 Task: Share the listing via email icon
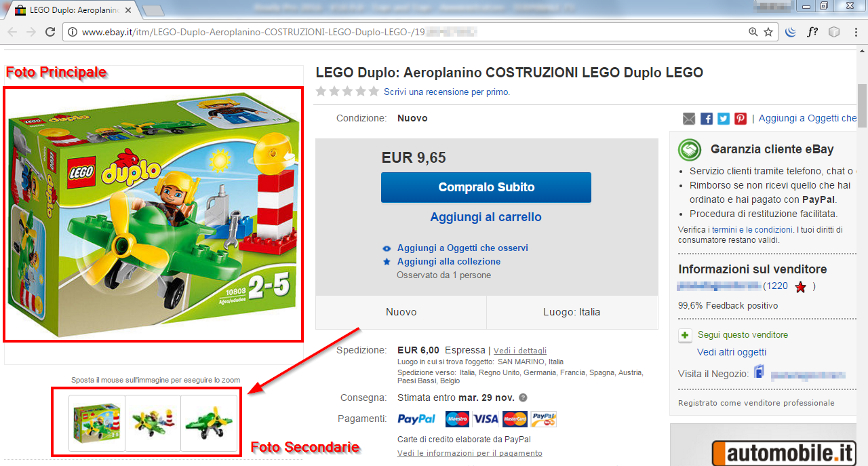click(x=689, y=119)
